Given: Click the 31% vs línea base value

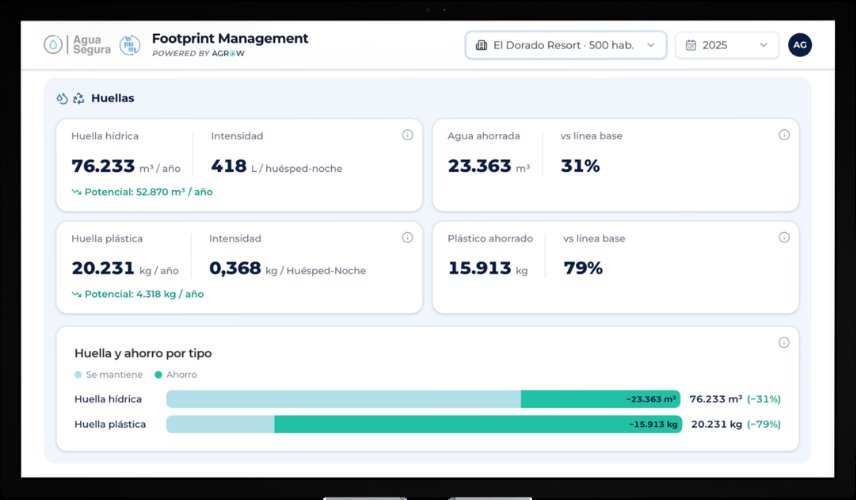Looking at the screenshot, I should [580, 166].
